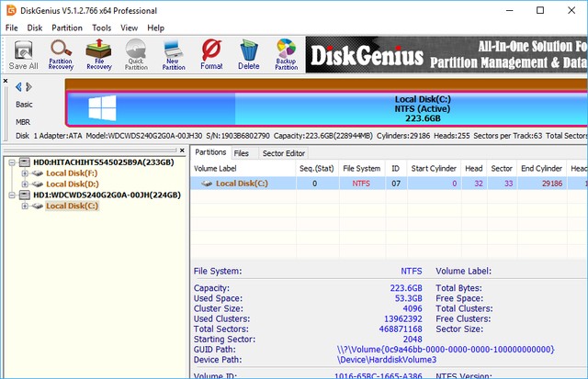Sort by the Start Cylinder column header
The width and height of the screenshot is (588, 379).
coord(434,169)
